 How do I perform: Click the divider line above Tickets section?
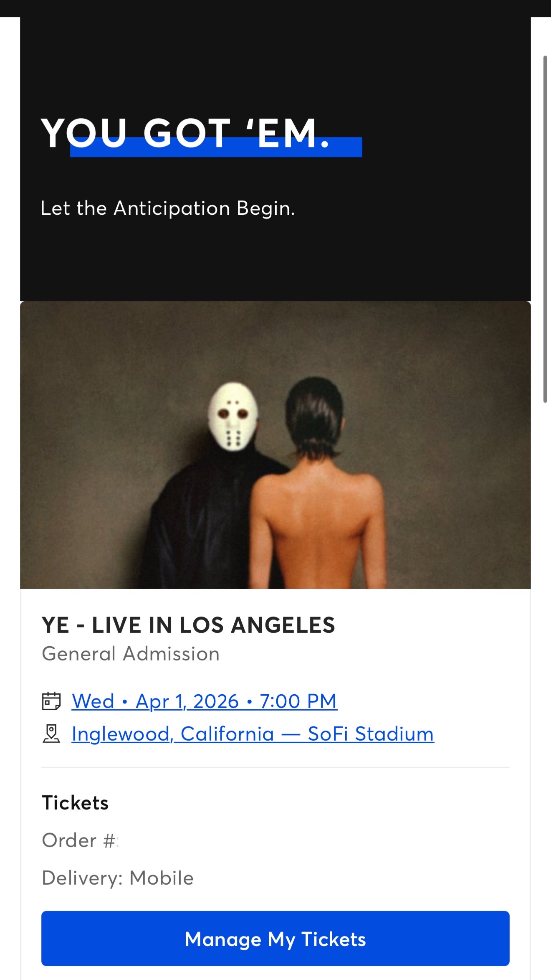275,767
